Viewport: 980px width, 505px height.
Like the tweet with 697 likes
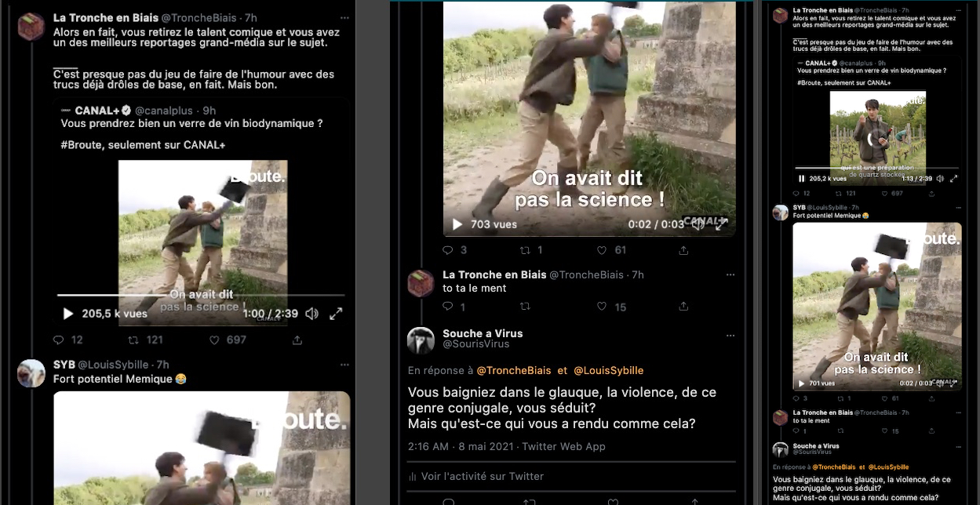pos(214,340)
